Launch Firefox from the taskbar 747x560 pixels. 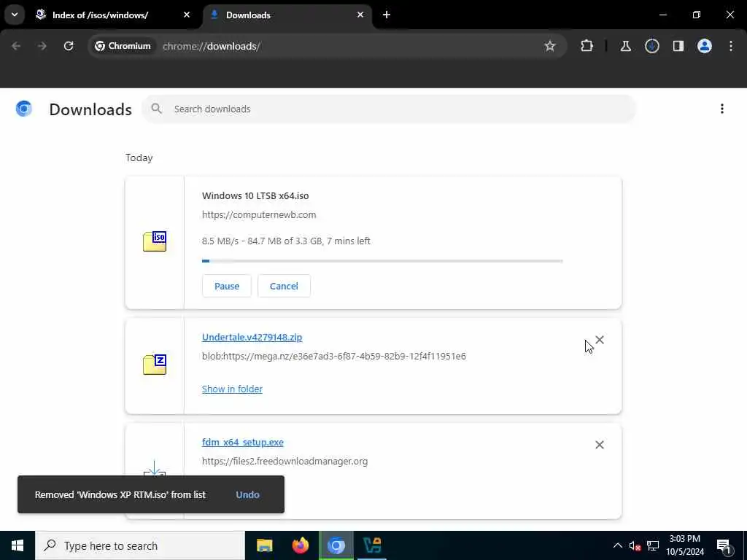(x=300, y=545)
